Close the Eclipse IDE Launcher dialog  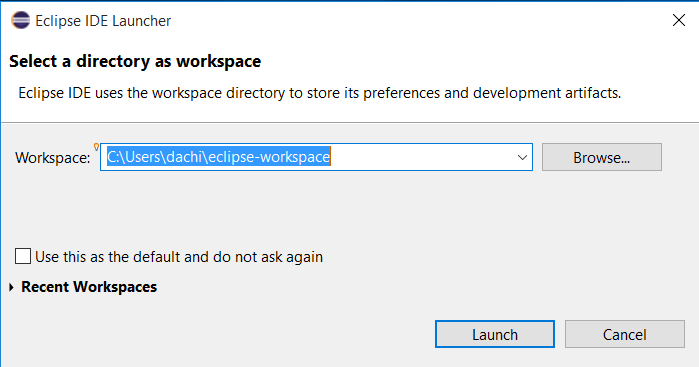678,20
